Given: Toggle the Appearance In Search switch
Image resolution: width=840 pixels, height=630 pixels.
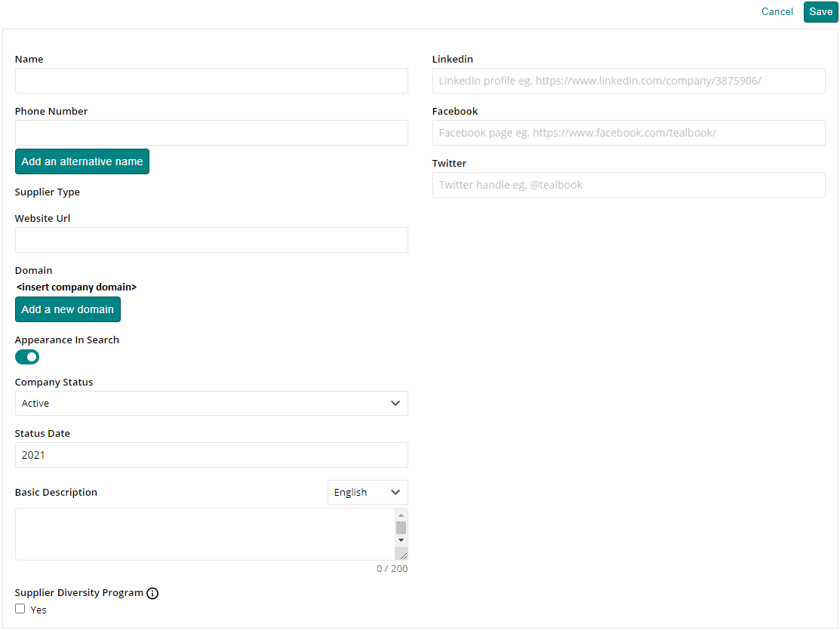Looking at the screenshot, I should point(27,357).
